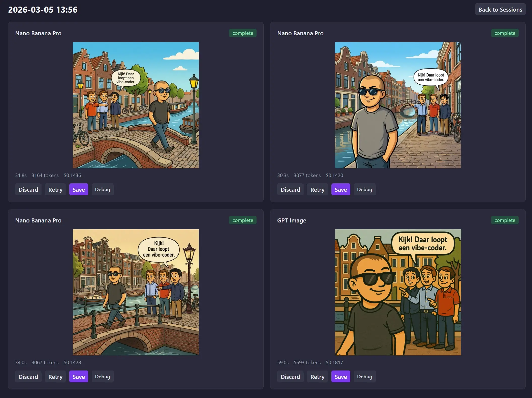This screenshot has height=398, width=532.
Task: Discard the GPT Image result
Action: coord(290,377)
